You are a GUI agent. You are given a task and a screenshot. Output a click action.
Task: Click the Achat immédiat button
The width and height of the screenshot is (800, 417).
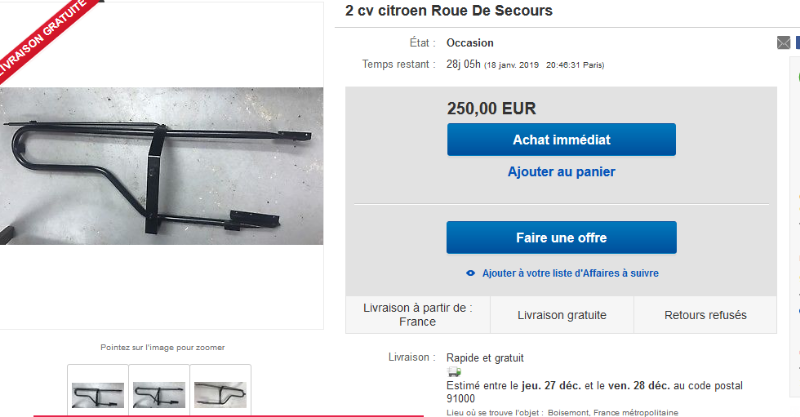click(x=561, y=139)
